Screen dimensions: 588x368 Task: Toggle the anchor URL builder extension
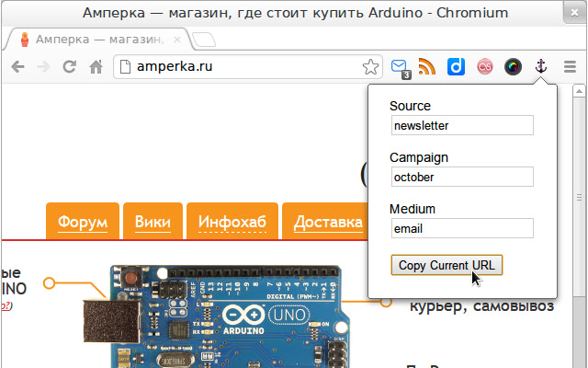541,67
